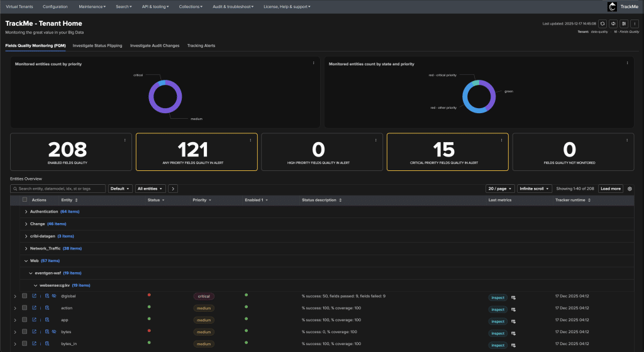Click the Load more button
The height and width of the screenshot is (352, 644).
(x=610, y=189)
